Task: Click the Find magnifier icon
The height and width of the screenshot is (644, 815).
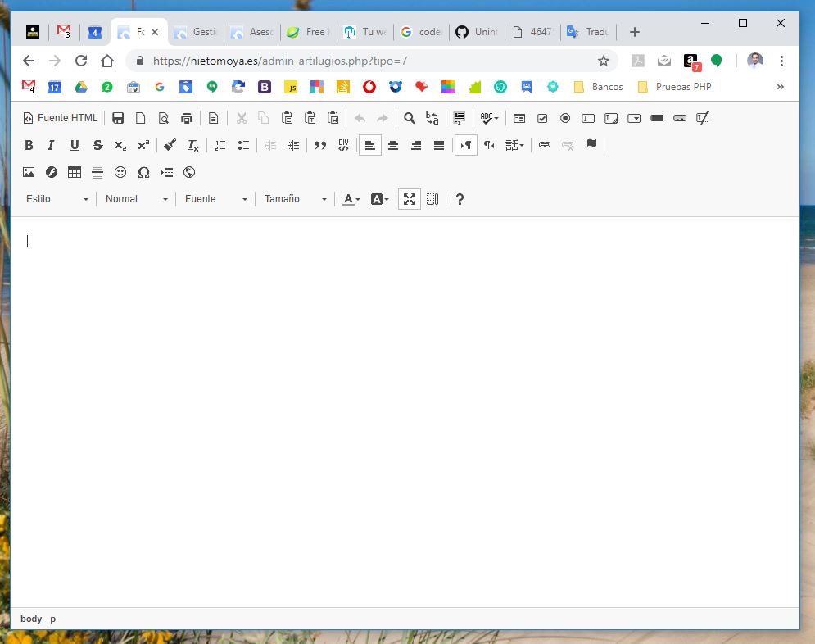Action: (x=410, y=118)
